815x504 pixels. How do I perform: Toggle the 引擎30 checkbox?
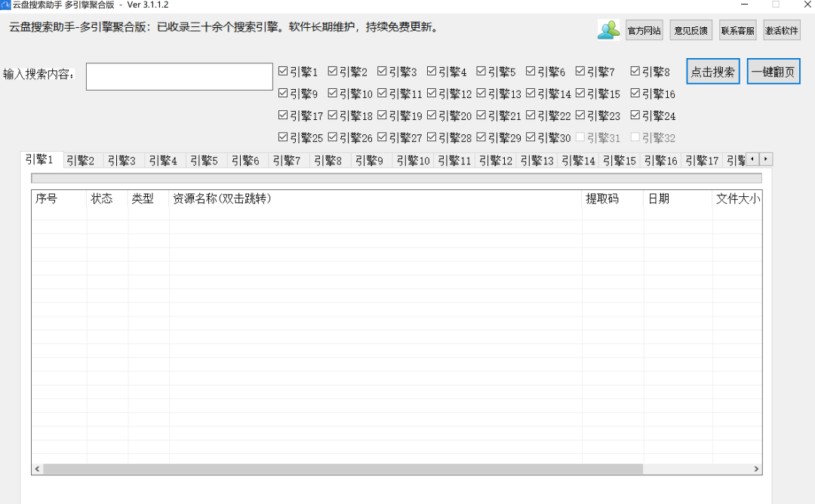531,137
